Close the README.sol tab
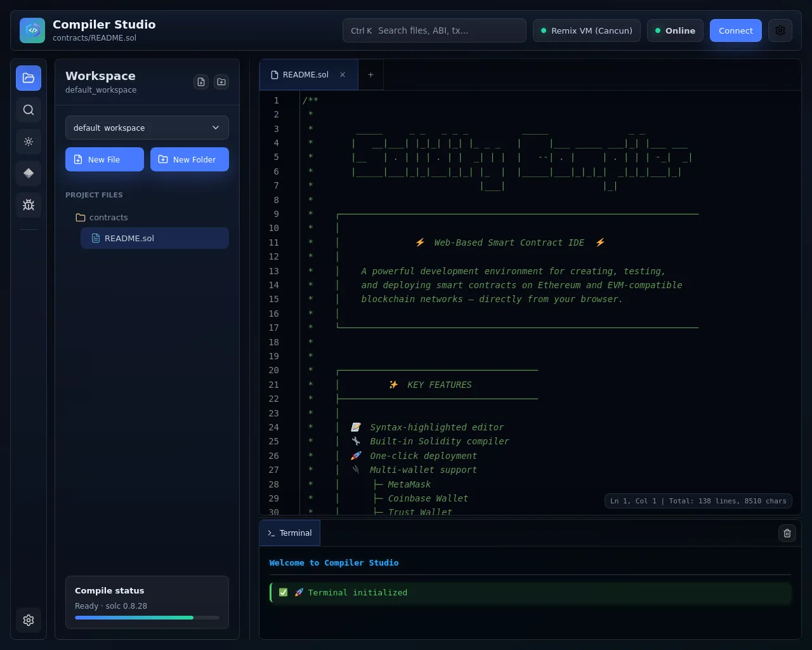812x650 pixels. click(343, 75)
